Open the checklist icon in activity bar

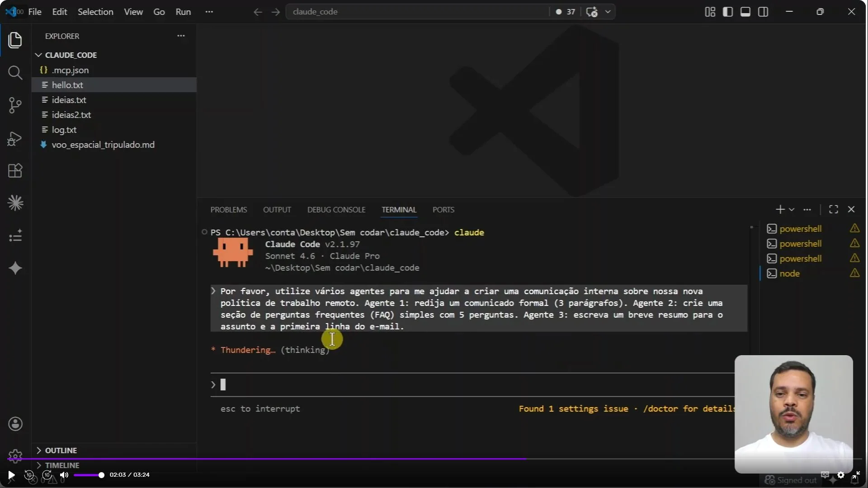coord(15,236)
